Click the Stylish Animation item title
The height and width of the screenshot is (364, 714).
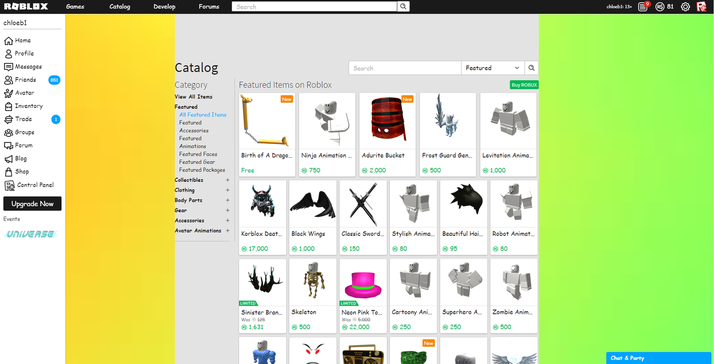pyautogui.click(x=413, y=234)
